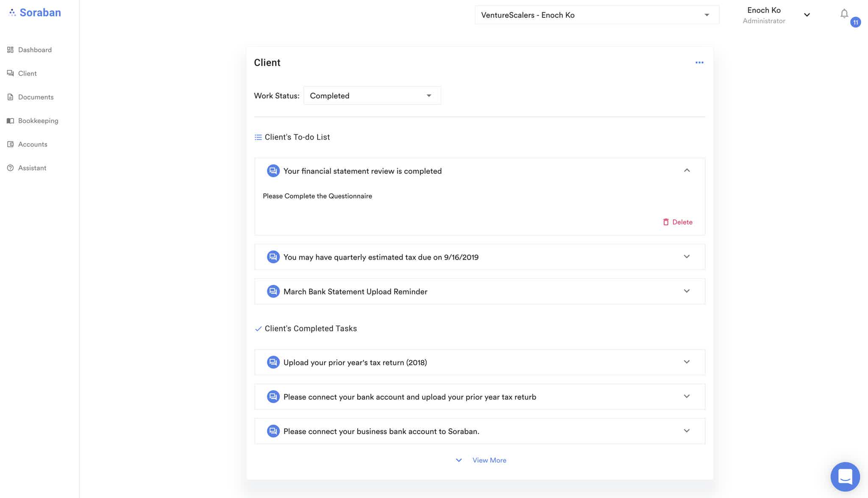Click 'You may have quarterly estimated tax due' title

point(381,257)
